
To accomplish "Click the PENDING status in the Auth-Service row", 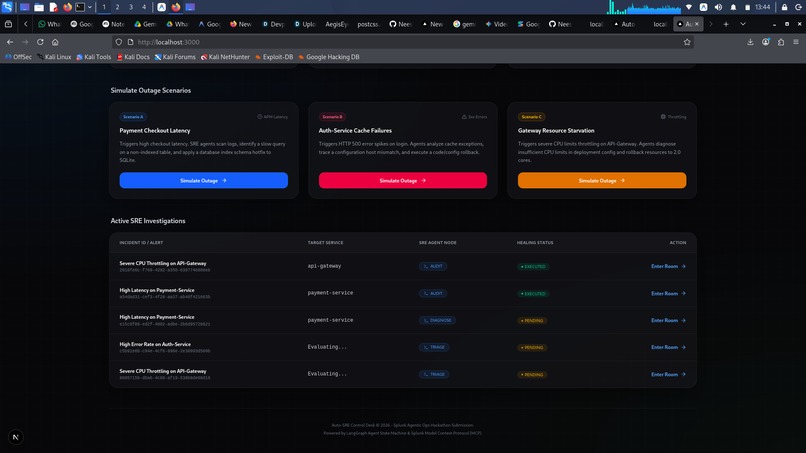I will tap(532, 348).
